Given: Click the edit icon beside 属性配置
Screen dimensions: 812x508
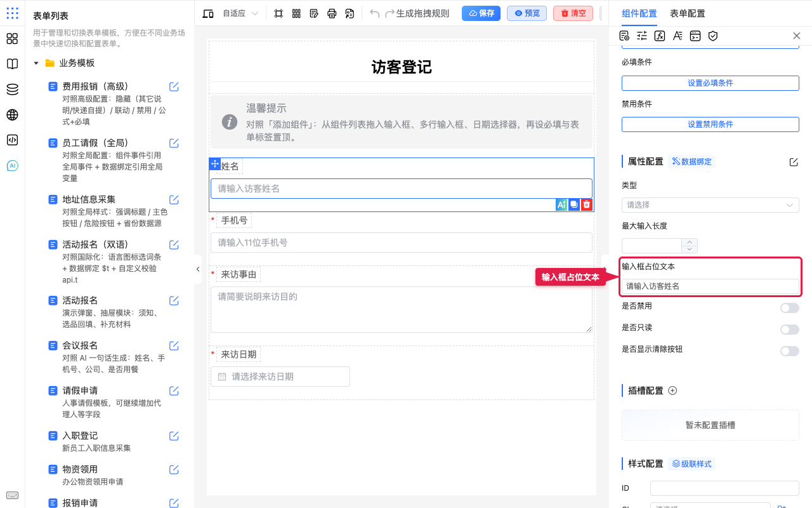Looking at the screenshot, I should (x=794, y=162).
